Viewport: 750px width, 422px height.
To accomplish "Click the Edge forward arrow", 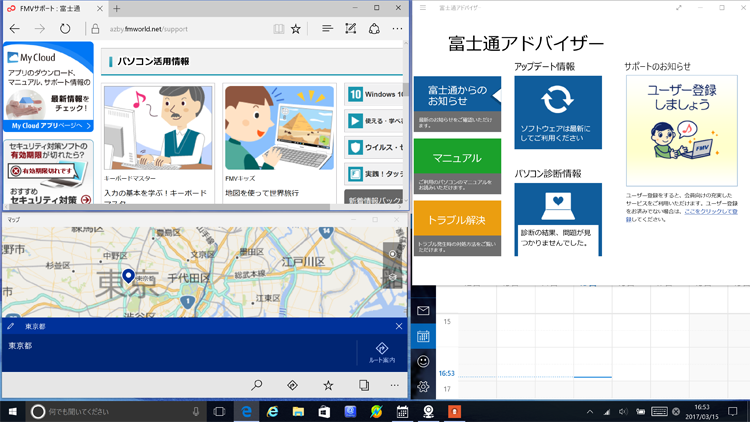I will pos(40,29).
